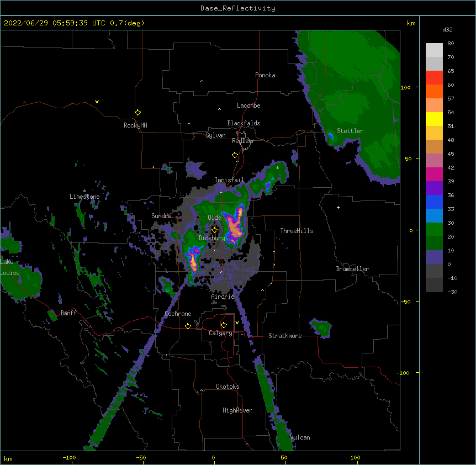
Task: Click the white plus marker north of Drumheller
Action: pos(338,207)
